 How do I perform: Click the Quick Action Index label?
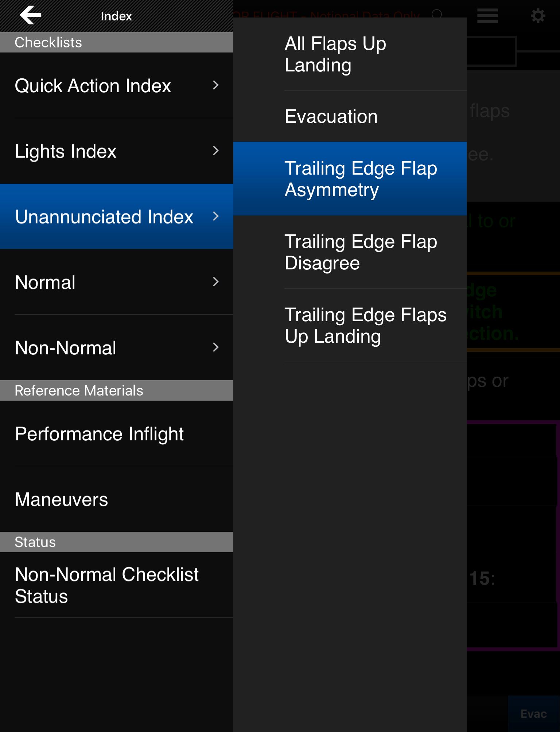93,86
